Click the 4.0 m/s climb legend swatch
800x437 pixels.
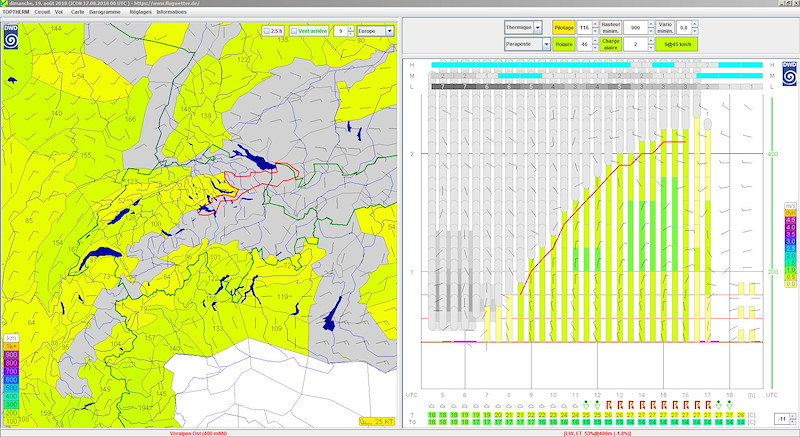click(790, 227)
